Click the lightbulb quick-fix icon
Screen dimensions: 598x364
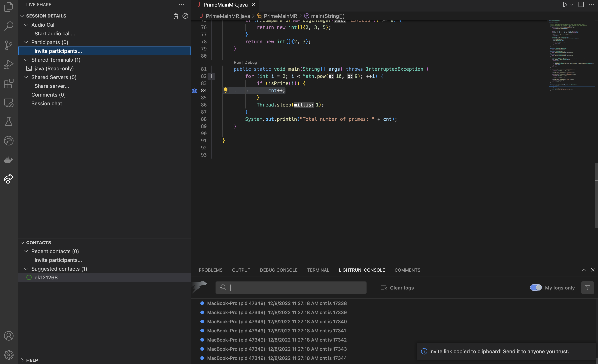[225, 90]
